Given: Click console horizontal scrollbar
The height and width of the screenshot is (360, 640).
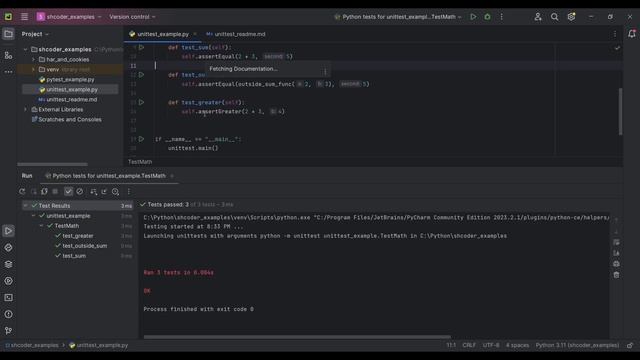Looking at the screenshot, I should [x=297, y=337].
